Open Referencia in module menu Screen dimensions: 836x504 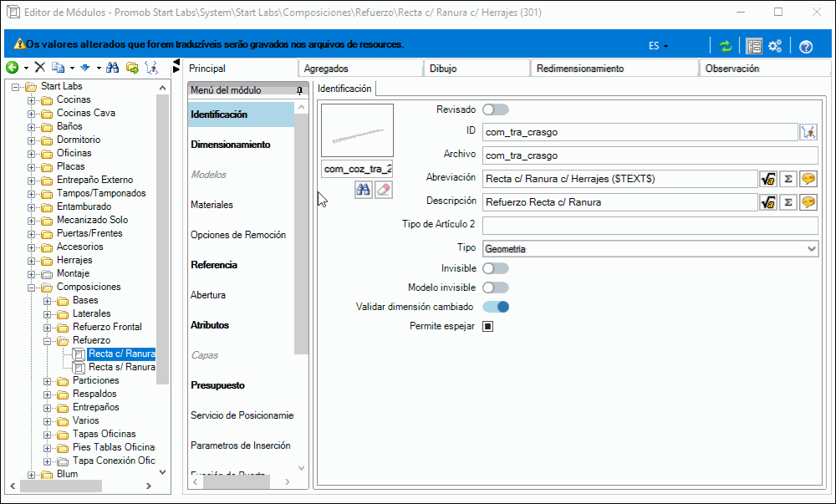point(214,265)
